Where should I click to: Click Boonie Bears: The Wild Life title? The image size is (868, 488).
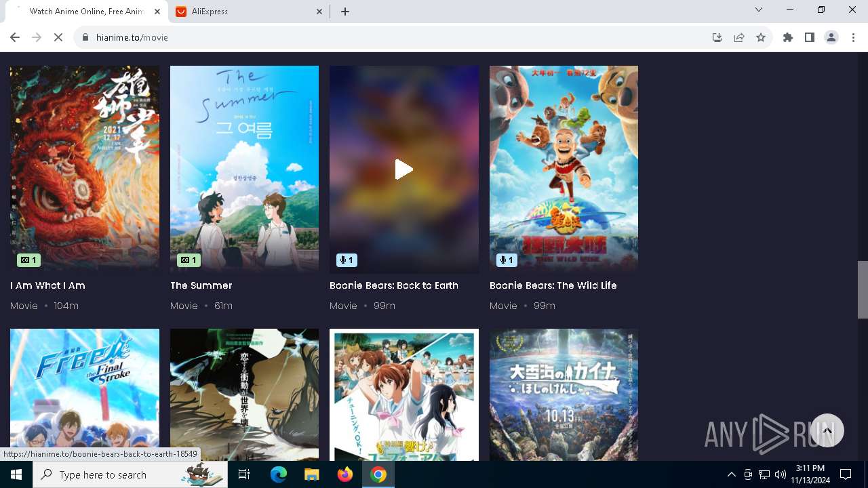pos(553,285)
